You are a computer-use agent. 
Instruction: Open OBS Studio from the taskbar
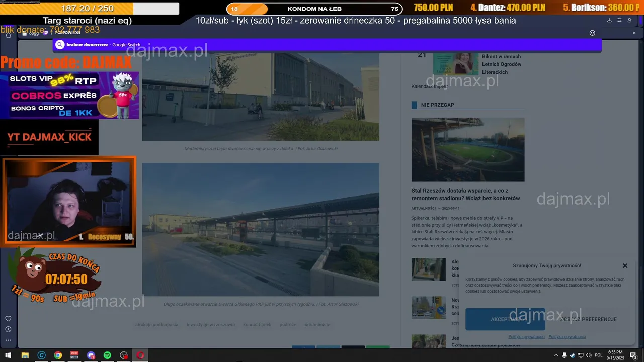click(124, 355)
